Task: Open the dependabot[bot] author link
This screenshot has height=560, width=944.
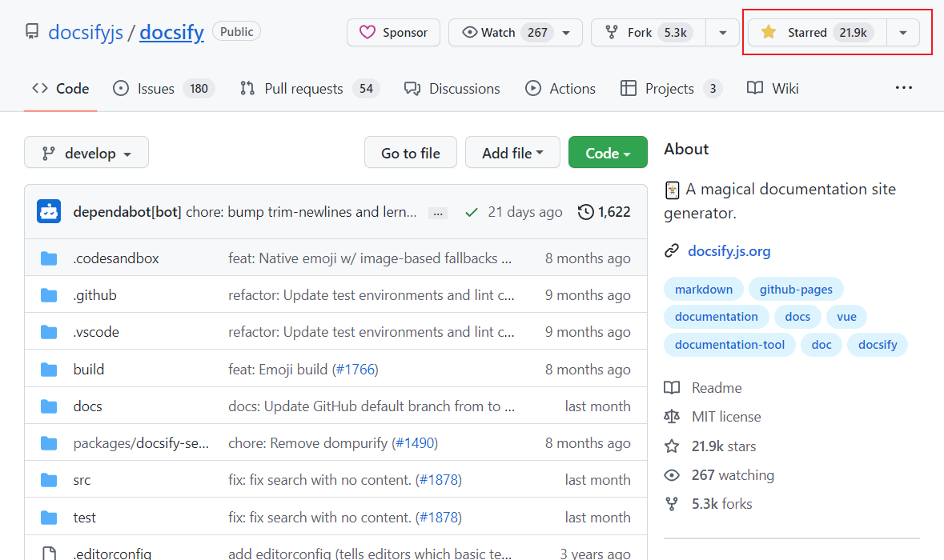Action: [127, 212]
